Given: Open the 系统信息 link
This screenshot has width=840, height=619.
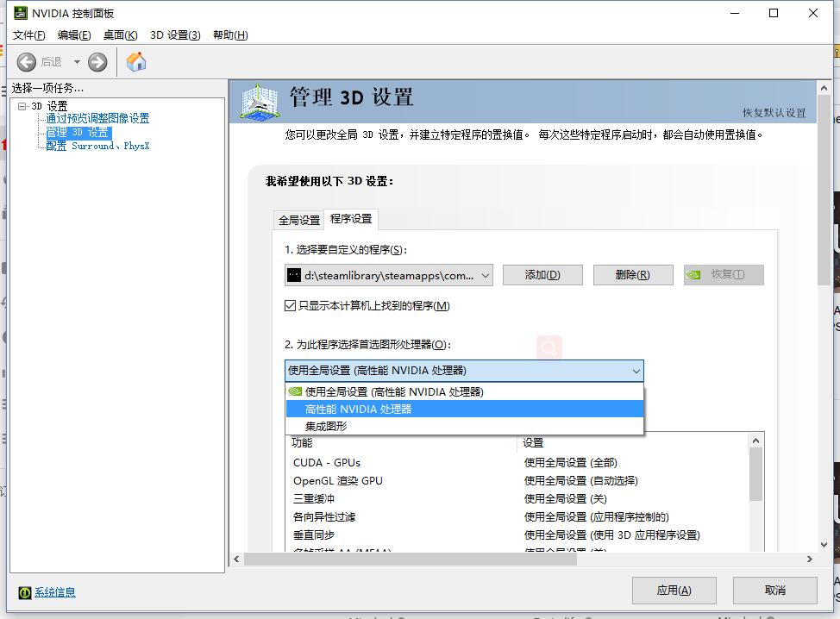Looking at the screenshot, I should (53, 592).
